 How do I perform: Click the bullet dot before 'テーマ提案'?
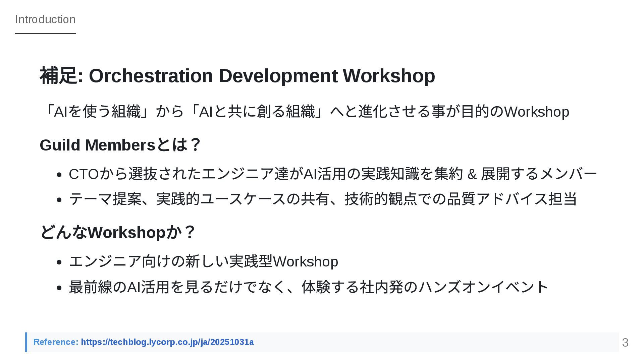coord(59,200)
